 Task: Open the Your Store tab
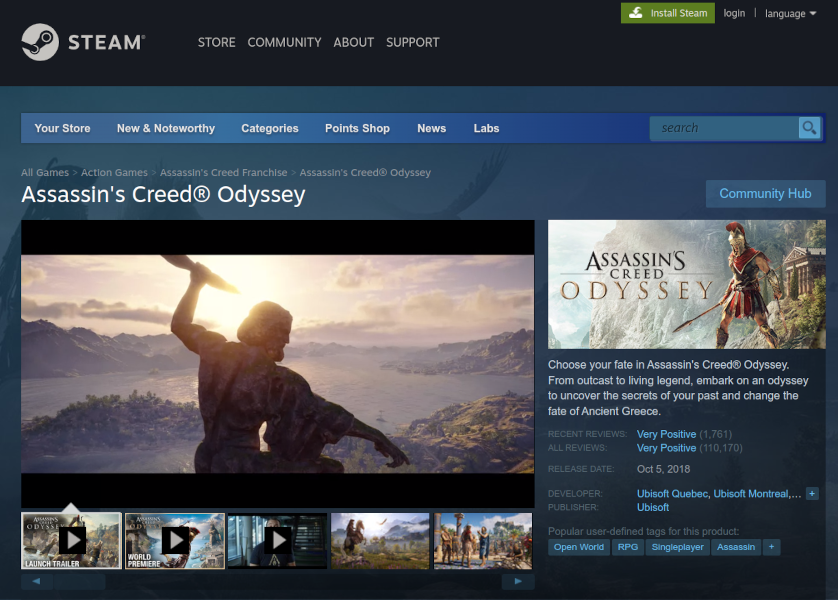click(x=63, y=128)
